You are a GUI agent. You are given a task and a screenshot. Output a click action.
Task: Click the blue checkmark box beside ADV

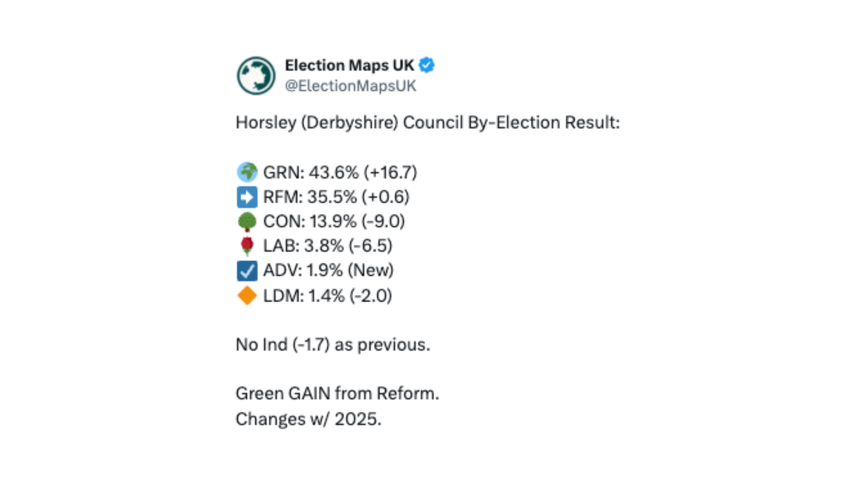pos(247,271)
